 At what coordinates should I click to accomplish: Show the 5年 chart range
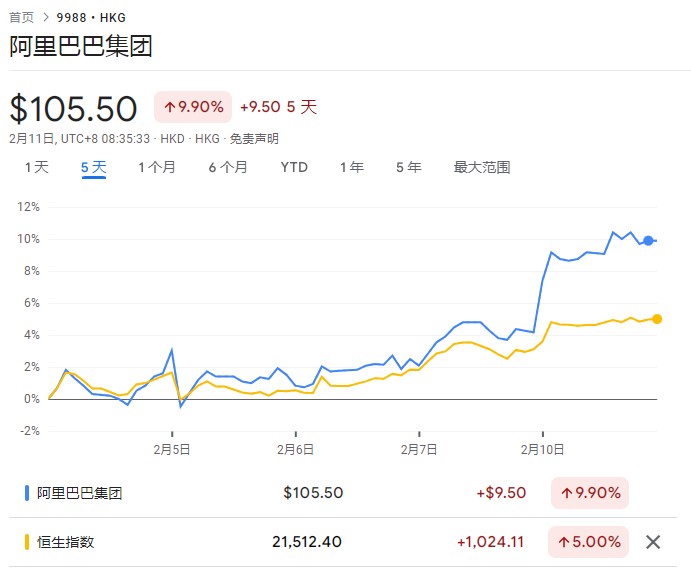pos(409,168)
